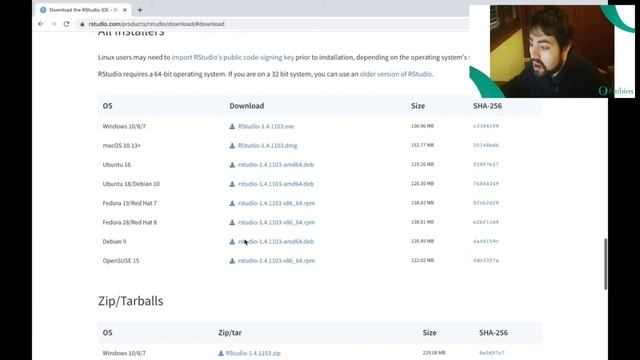Click the download icon in the Fedora 19/Red Hat 7 row

pos(232,203)
